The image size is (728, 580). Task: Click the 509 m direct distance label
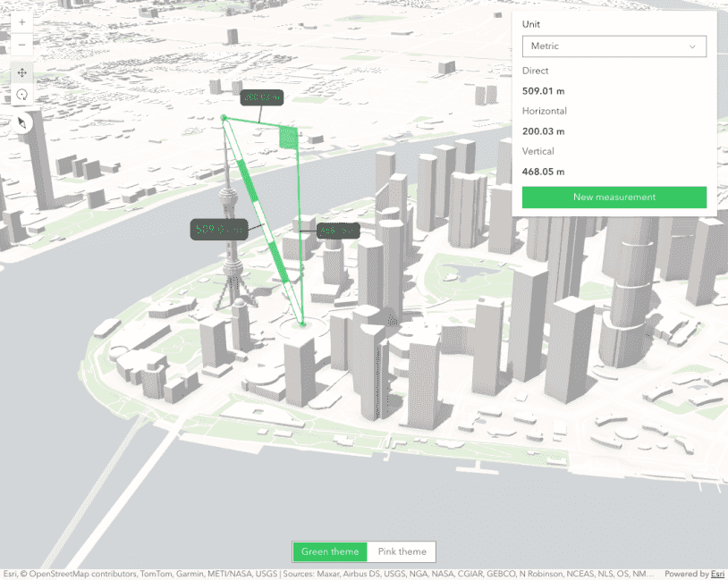click(218, 230)
